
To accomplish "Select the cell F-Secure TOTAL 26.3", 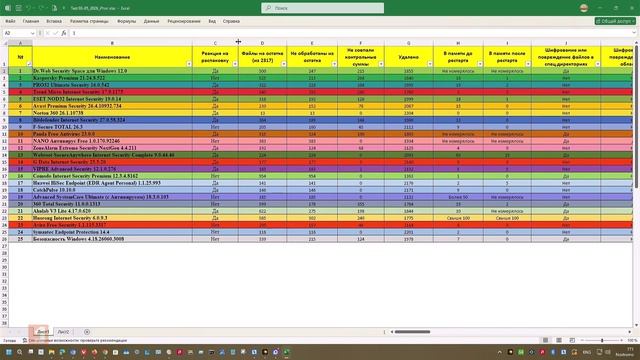I will tap(112, 127).
